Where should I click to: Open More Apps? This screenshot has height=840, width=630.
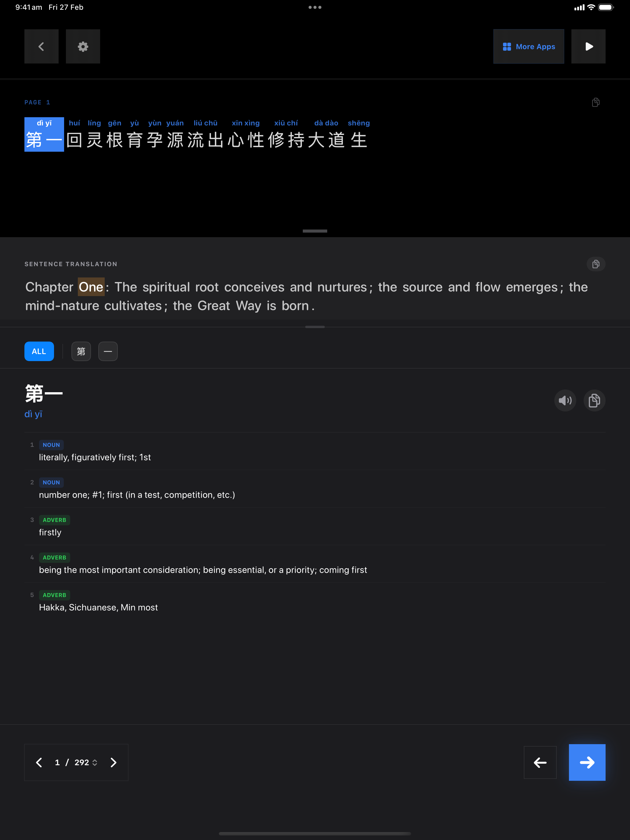coord(529,46)
